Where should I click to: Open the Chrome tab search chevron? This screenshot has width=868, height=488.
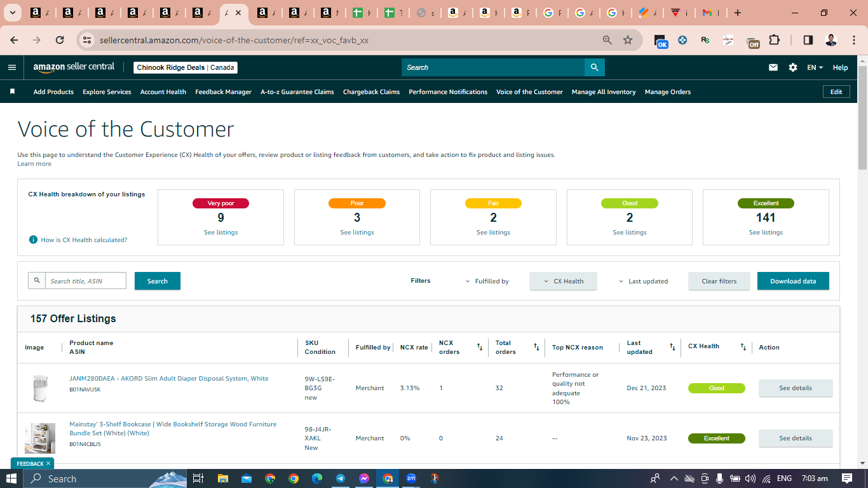pyautogui.click(x=13, y=13)
